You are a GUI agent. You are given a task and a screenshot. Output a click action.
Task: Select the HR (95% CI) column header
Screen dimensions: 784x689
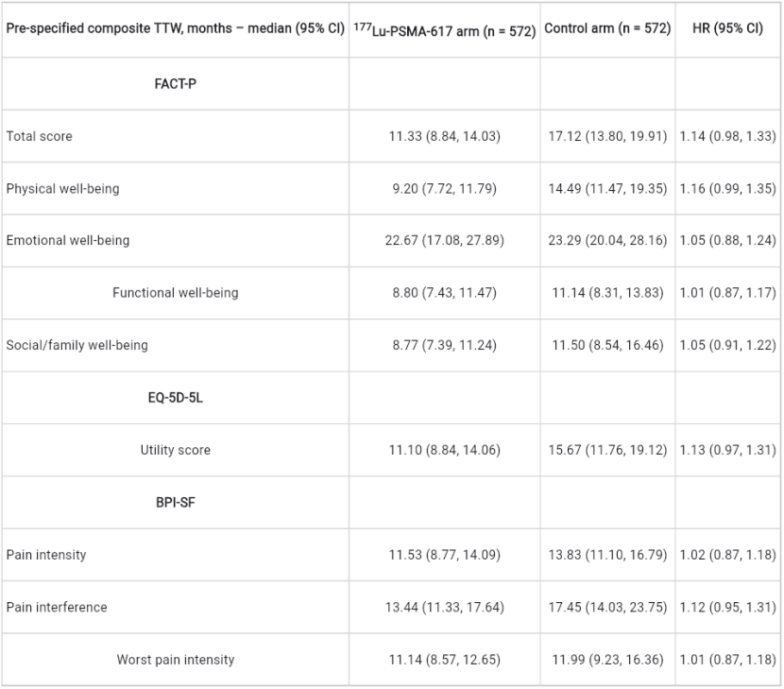tap(727, 28)
